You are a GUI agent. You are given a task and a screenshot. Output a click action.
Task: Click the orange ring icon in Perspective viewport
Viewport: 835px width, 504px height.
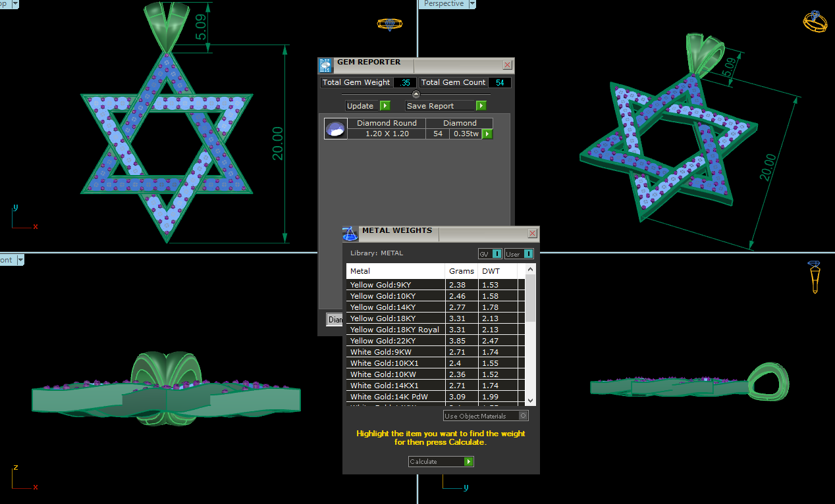coord(815,22)
